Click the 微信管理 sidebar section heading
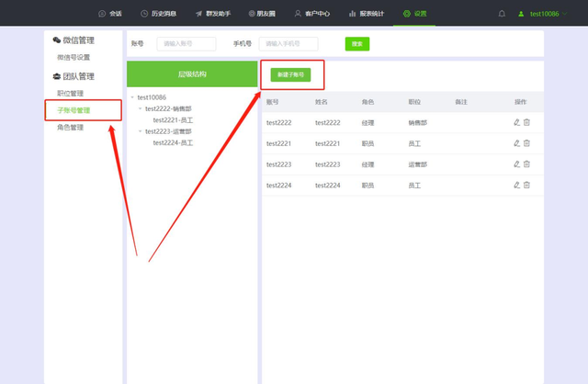588x384 pixels. [x=73, y=40]
